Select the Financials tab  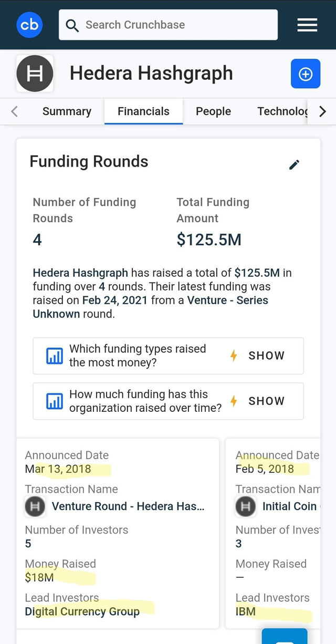[143, 111]
